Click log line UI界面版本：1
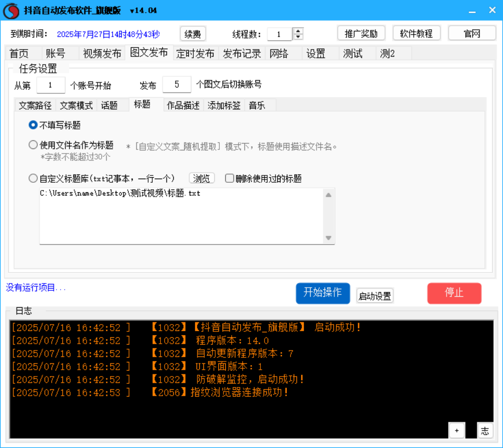The width and height of the screenshot is (503, 448). coord(229,366)
